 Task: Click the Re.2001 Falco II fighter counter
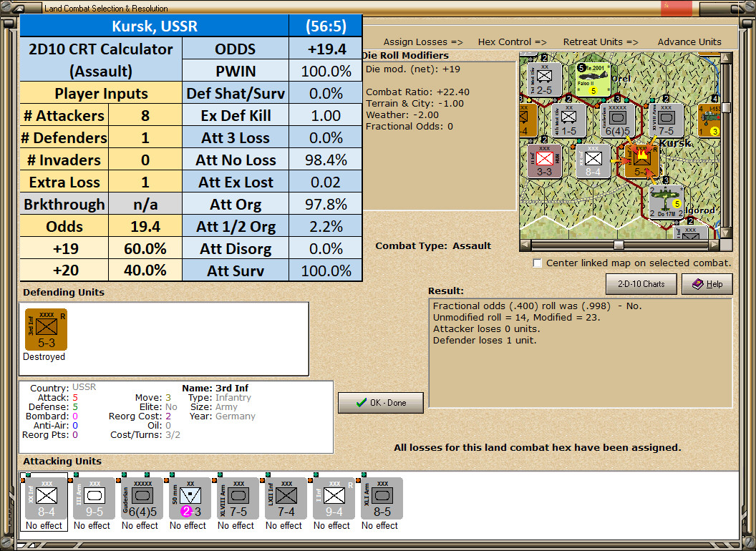(593, 79)
